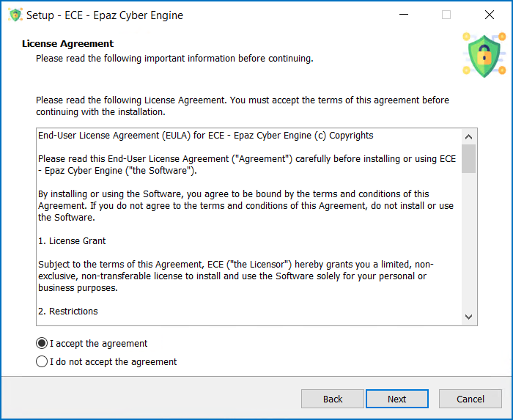Click the 'I accept the agreement' label text
This screenshot has height=420, width=513.
98,344
